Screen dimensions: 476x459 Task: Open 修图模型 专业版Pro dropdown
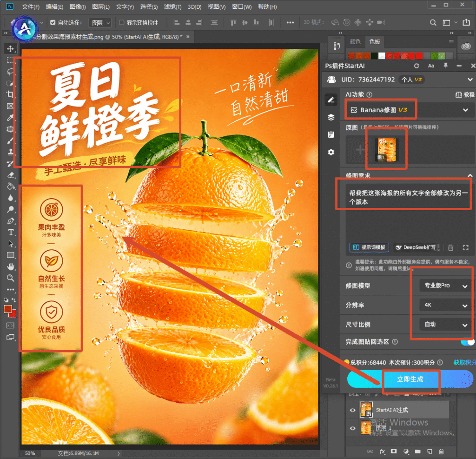445,286
